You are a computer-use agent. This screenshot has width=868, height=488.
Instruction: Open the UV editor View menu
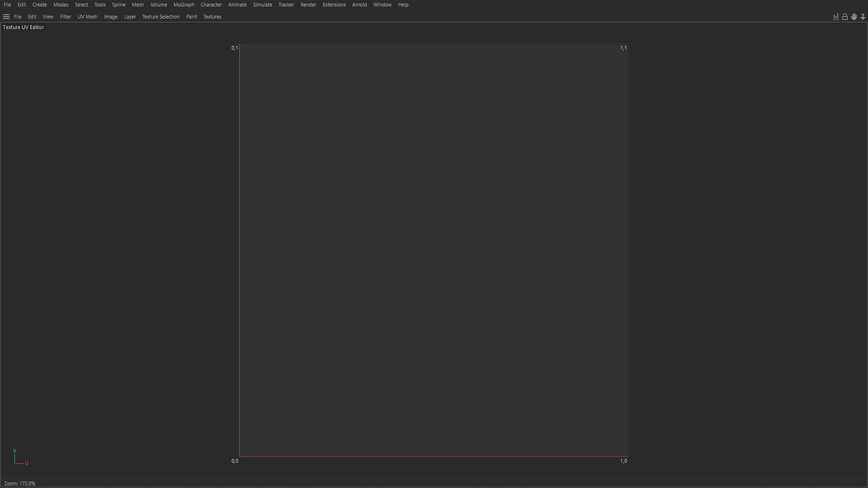(48, 17)
